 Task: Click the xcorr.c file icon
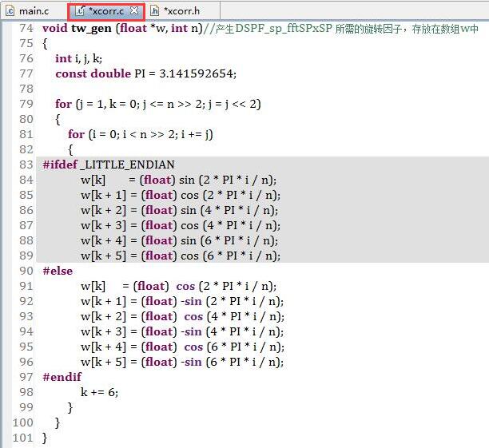[80, 11]
